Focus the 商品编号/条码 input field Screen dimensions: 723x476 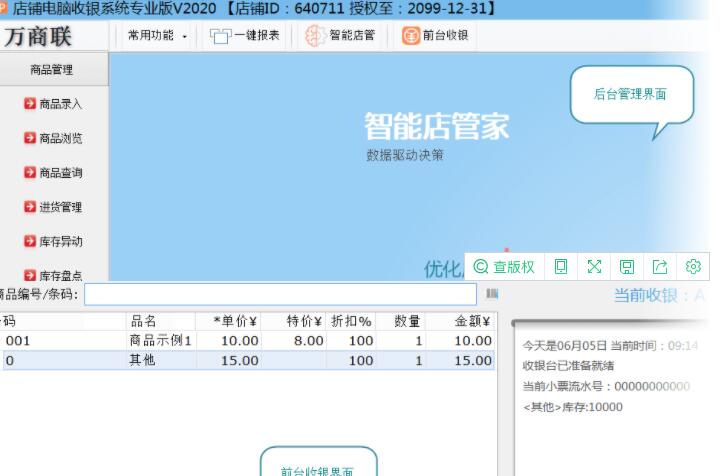[280, 294]
